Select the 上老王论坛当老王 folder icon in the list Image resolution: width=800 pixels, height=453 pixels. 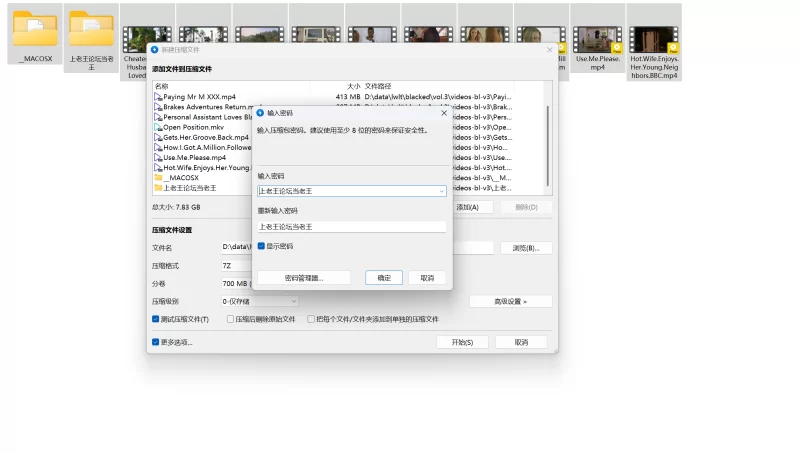point(158,188)
